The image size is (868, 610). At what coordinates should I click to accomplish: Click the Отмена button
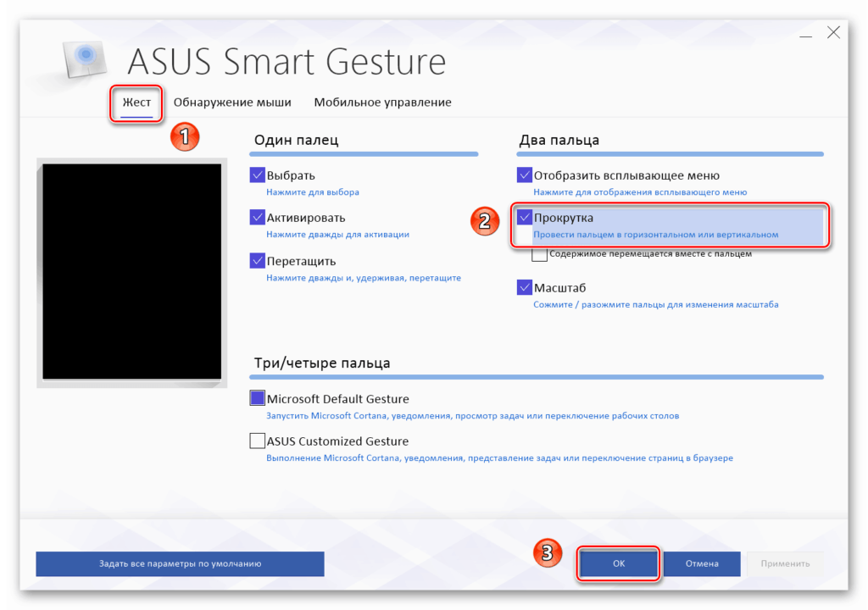[x=702, y=563]
